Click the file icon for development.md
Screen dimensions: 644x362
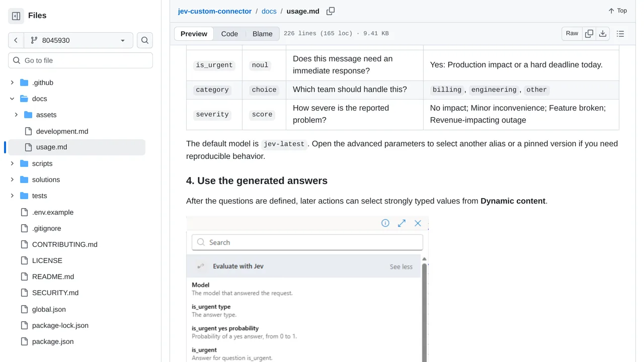28,131
